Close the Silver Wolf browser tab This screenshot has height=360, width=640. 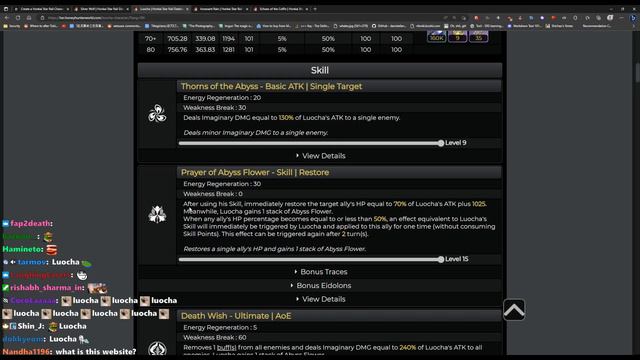pyautogui.click(x=128, y=9)
